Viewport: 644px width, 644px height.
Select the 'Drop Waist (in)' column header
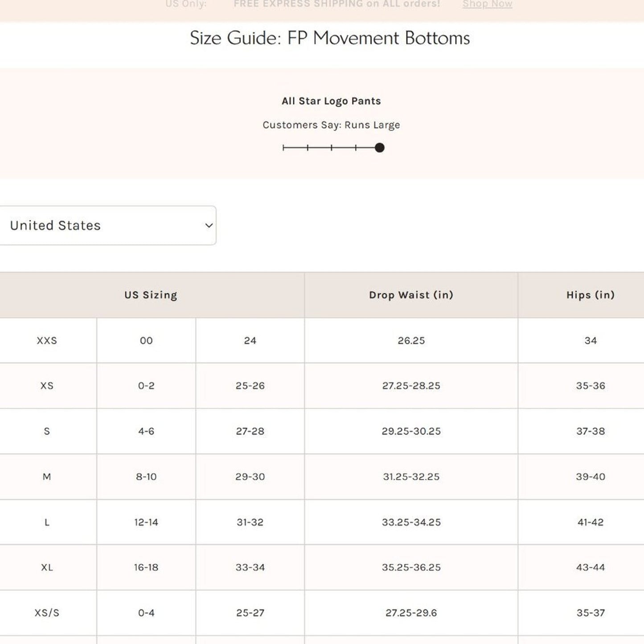pyautogui.click(x=410, y=295)
